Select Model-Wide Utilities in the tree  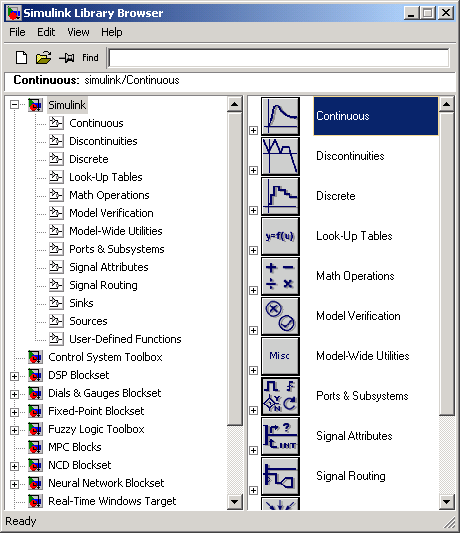coord(116,231)
